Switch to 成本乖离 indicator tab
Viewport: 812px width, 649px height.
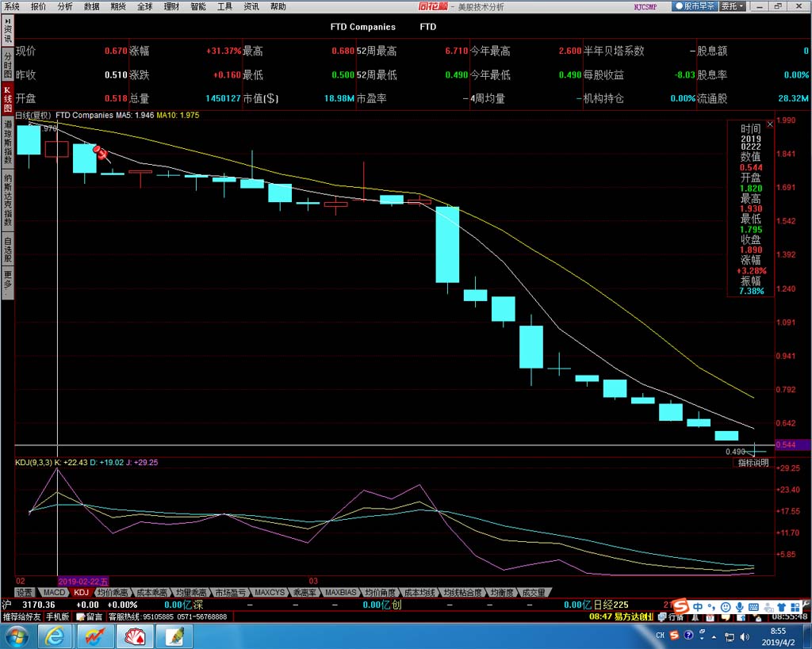(x=151, y=592)
